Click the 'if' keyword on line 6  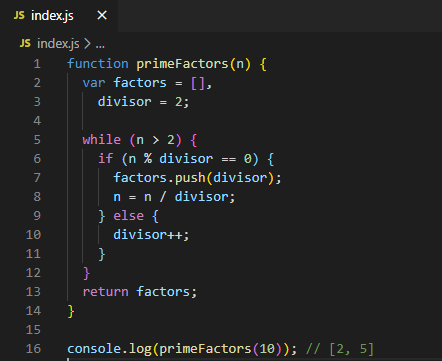tap(106, 159)
